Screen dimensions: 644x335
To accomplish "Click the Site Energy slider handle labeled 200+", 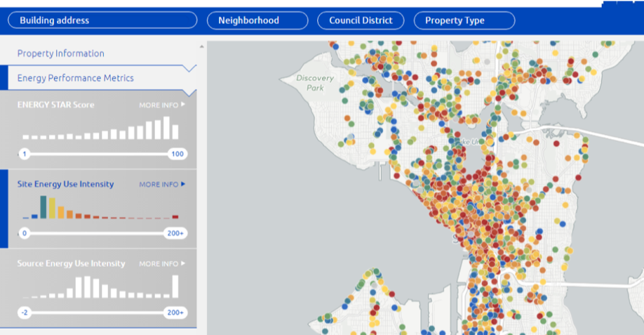I will [x=175, y=233].
